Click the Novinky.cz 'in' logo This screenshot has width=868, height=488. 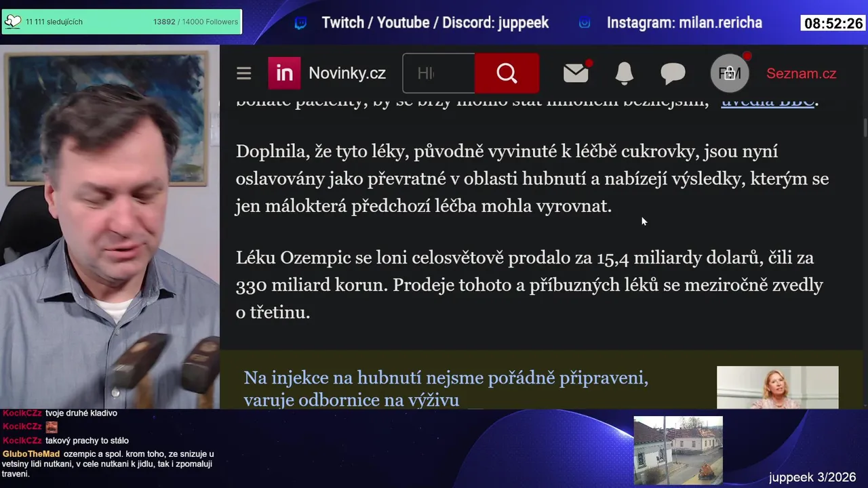coord(284,73)
